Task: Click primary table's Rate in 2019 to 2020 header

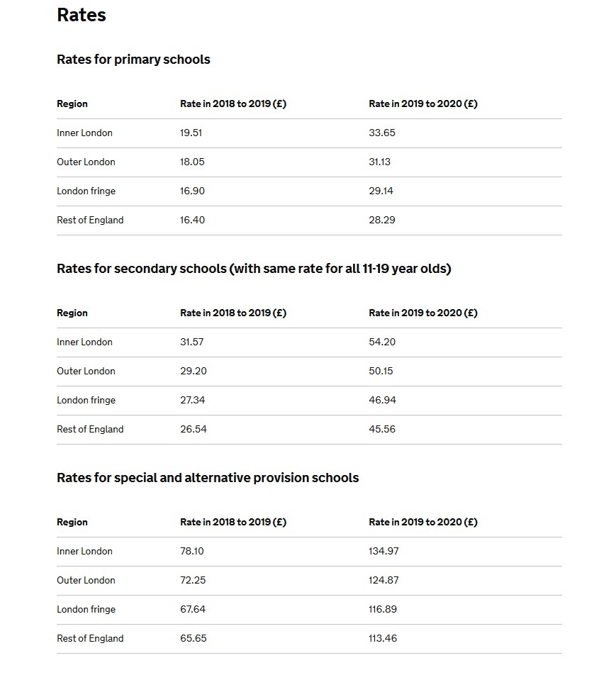Action: click(423, 104)
